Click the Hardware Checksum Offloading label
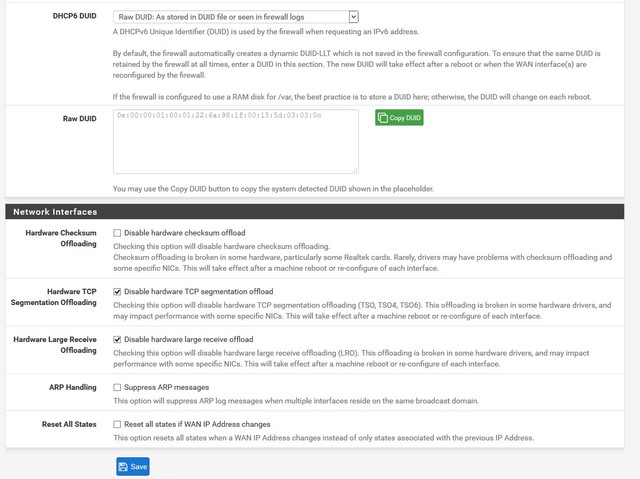Viewport: 640px width, 479px height. [61, 238]
